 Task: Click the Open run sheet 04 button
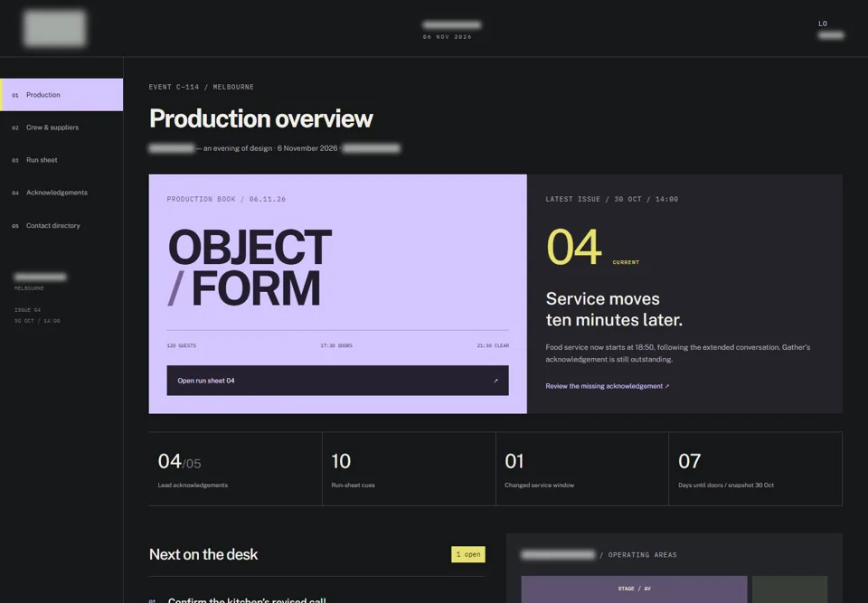337,381
